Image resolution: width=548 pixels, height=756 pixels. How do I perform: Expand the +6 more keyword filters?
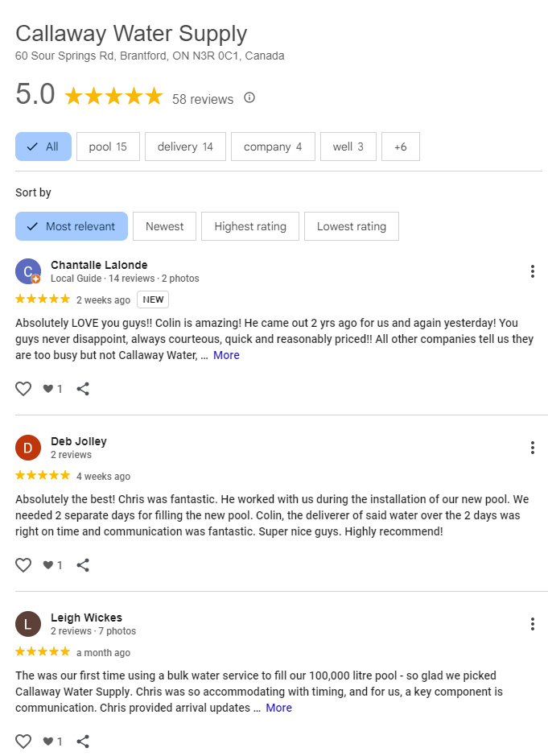tap(401, 147)
